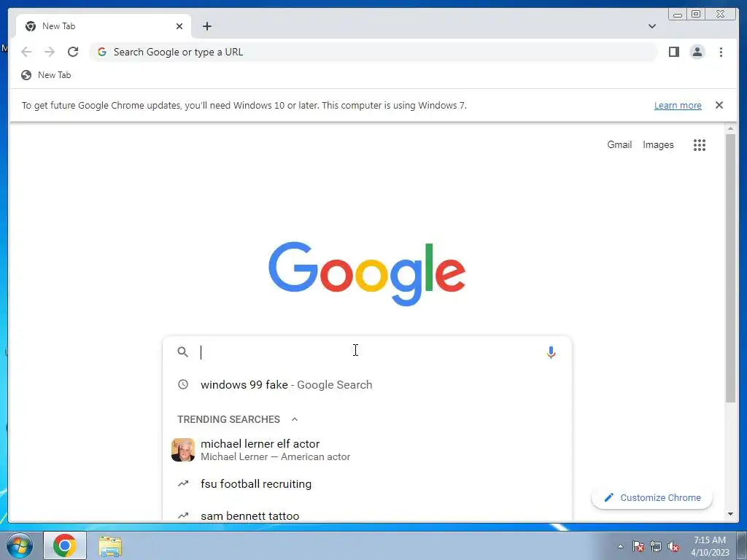Select the New Tab browser tab

coord(104,26)
